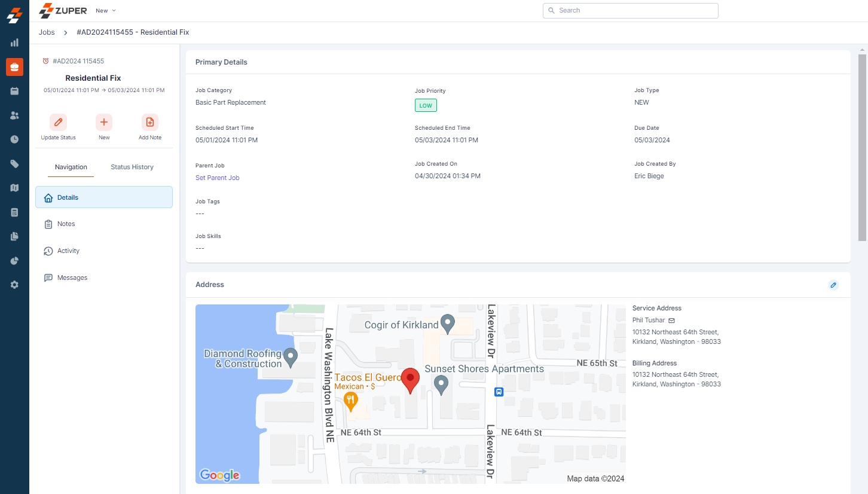This screenshot has width=868, height=494.
Task: Open the settings gear icon in sidebar
Action: tap(14, 285)
